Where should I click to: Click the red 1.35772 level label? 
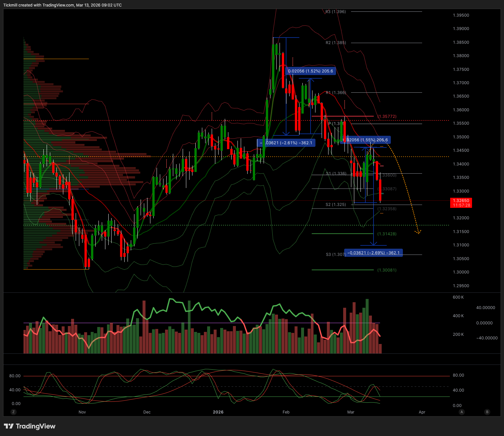[x=387, y=117]
